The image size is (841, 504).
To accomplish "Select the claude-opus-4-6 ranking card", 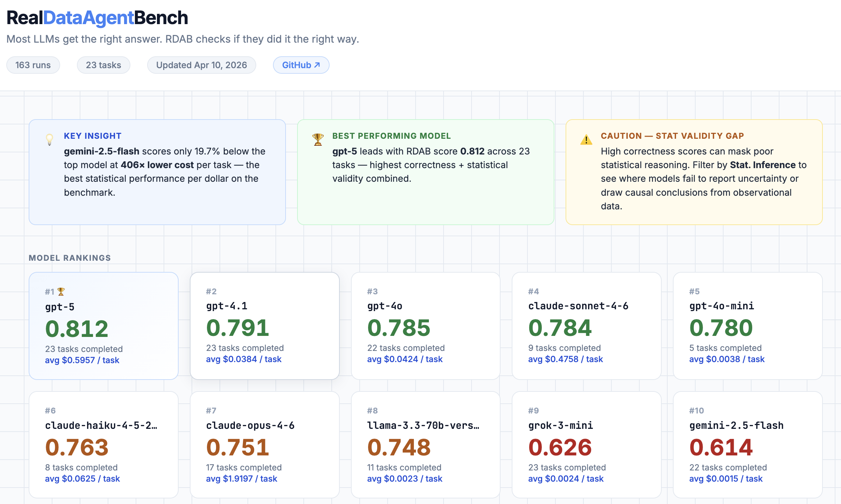I will [265, 445].
